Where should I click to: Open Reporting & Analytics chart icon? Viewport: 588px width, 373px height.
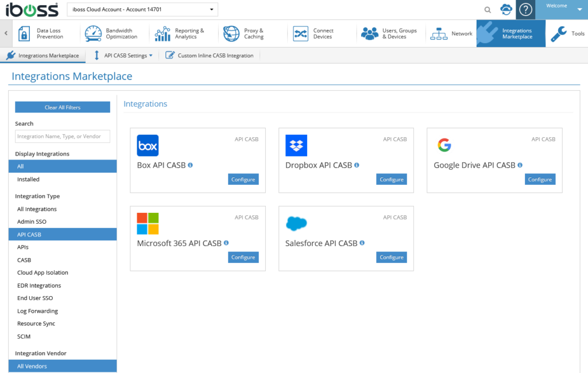tap(163, 34)
